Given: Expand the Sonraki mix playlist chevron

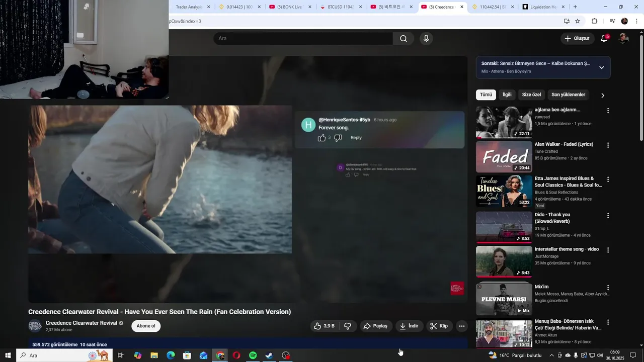Looking at the screenshot, I should (602, 67).
